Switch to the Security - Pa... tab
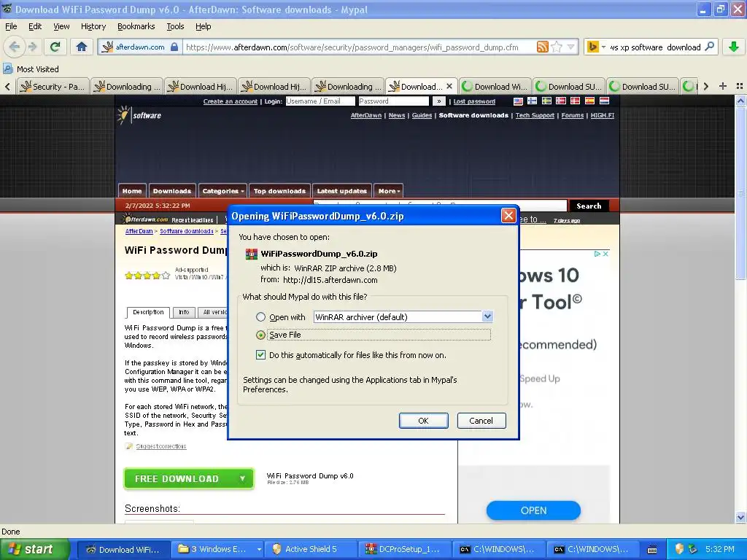Screen dimensions: 747x560 tap(53, 86)
